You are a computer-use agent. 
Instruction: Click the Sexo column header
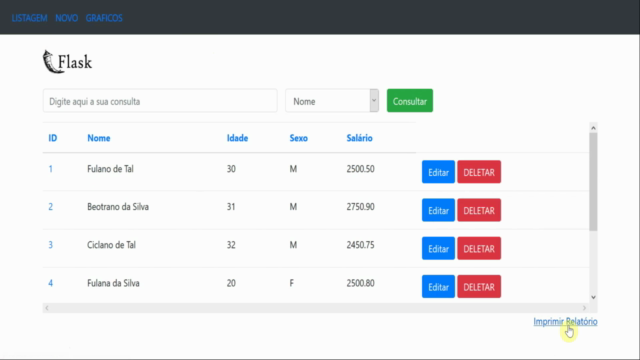click(x=298, y=138)
